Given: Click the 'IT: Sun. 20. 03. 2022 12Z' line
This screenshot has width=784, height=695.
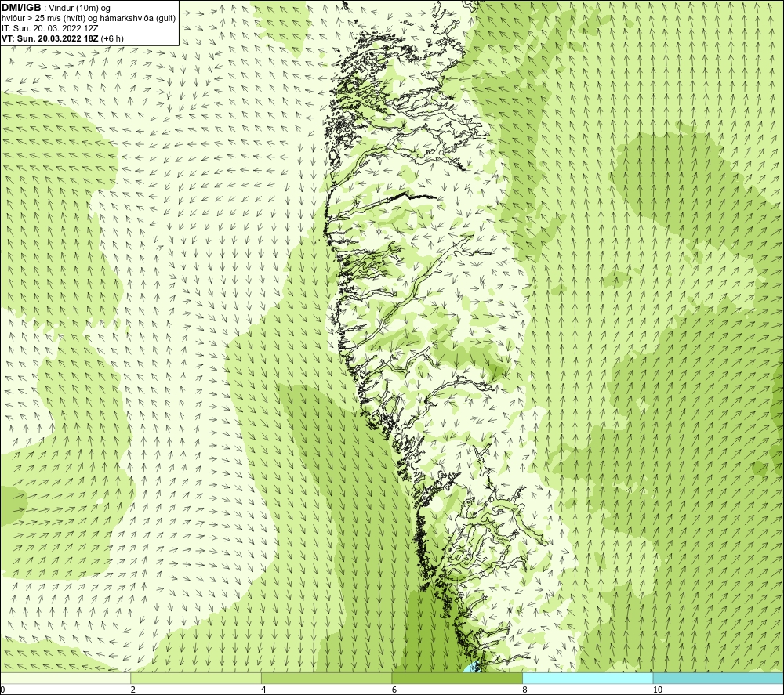Looking at the screenshot, I should pos(50,28).
